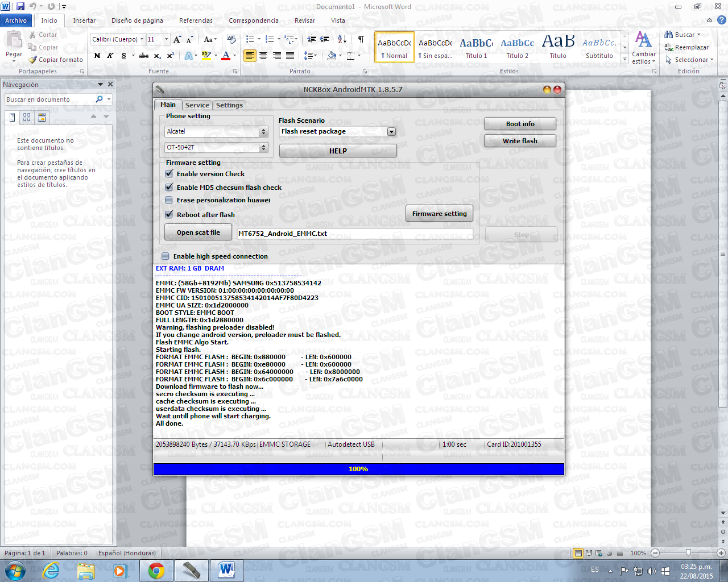Click the Pegar paste icon in Word

coord(14,40)
